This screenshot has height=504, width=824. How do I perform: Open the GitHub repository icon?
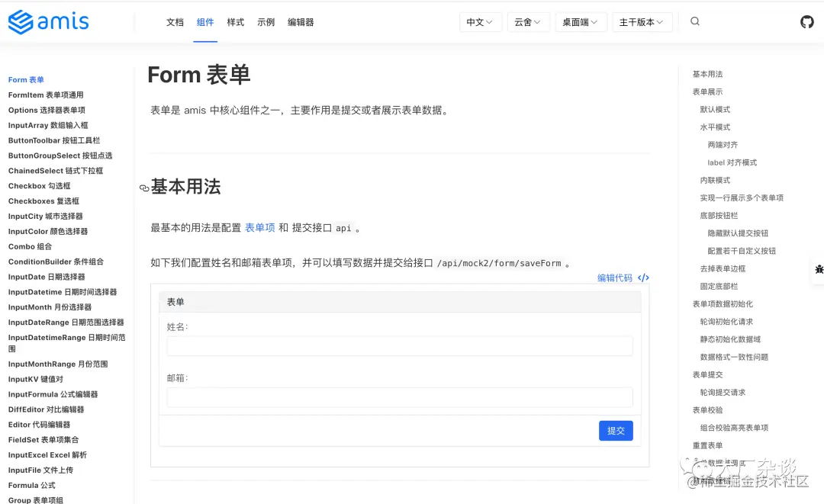[806, 21]
